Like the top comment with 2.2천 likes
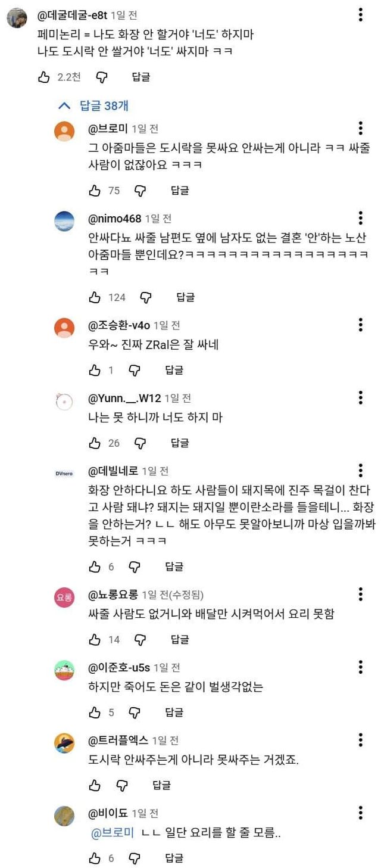381x868 pixels. click(x=43, y=77)
